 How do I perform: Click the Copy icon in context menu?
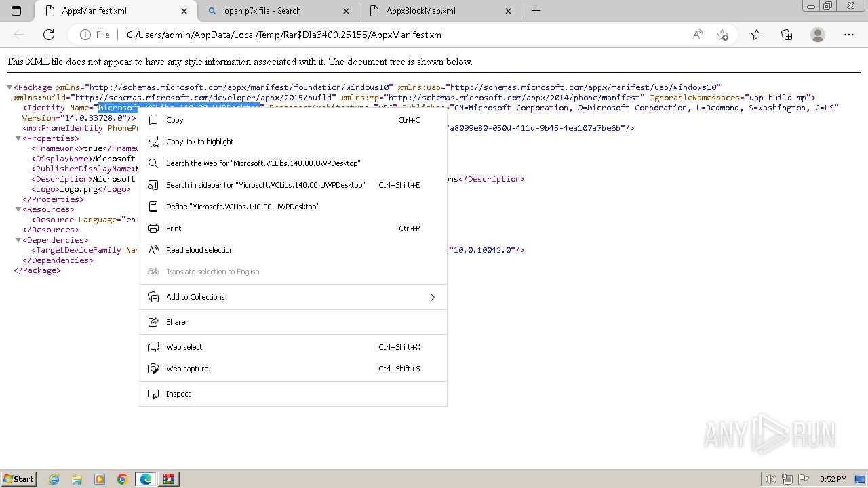pos(153,120)
